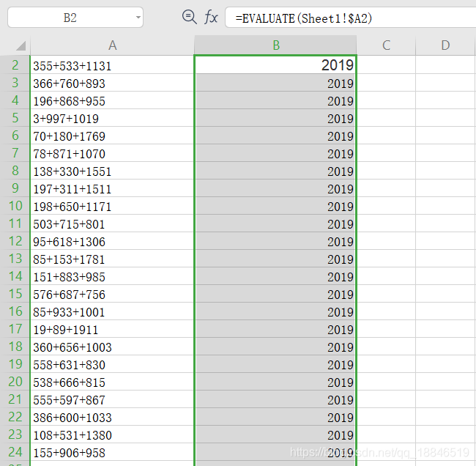The height and width of the screenshot is (466, 476).
Task: Click cell with 138+330+1551
Action: tap(112, 171)
